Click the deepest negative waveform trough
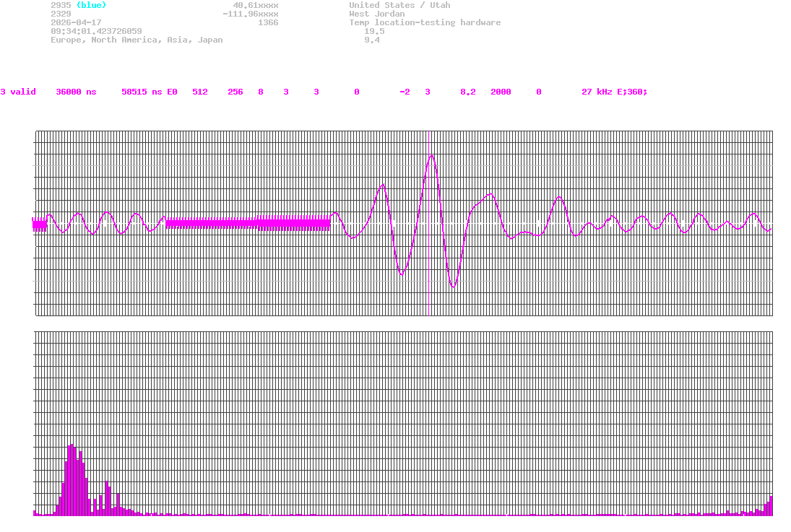 pos(453,286)
